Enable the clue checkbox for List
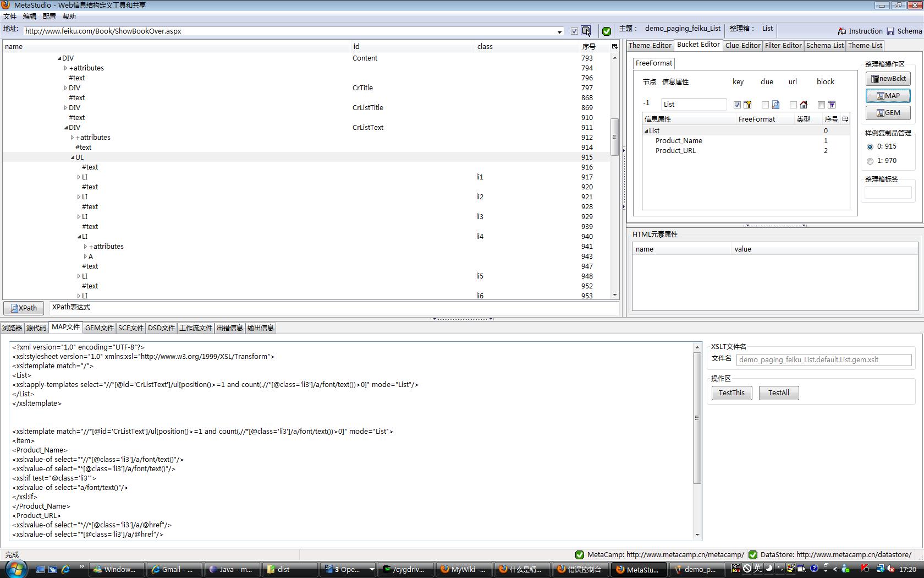The height and width of the screenshot is (578, 924). [765, 105]
